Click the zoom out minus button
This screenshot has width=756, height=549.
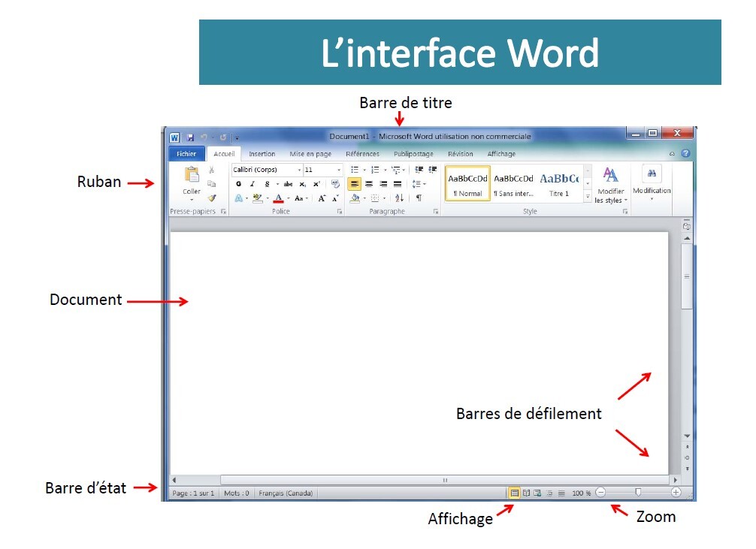tap(600, 493)
